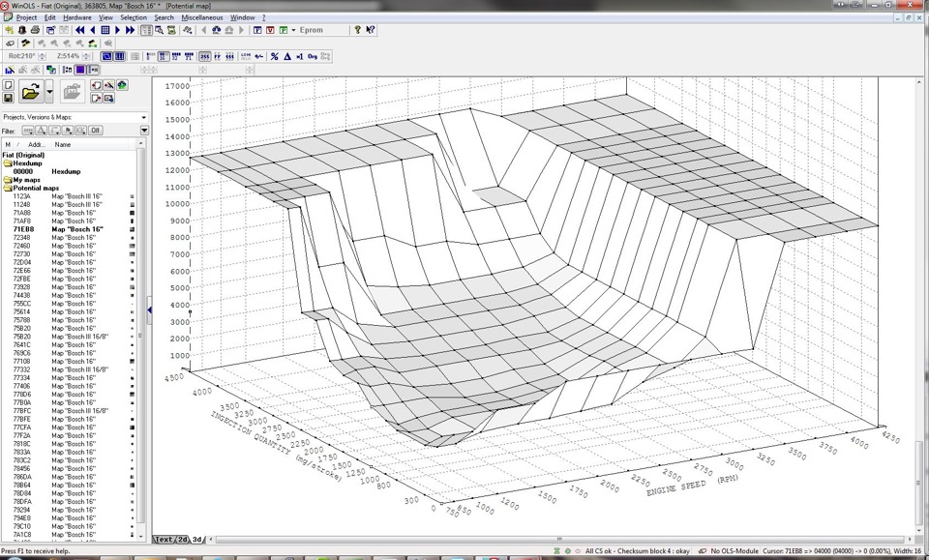
Task: Select map entry at address 77332
Action: coord(68,369)
